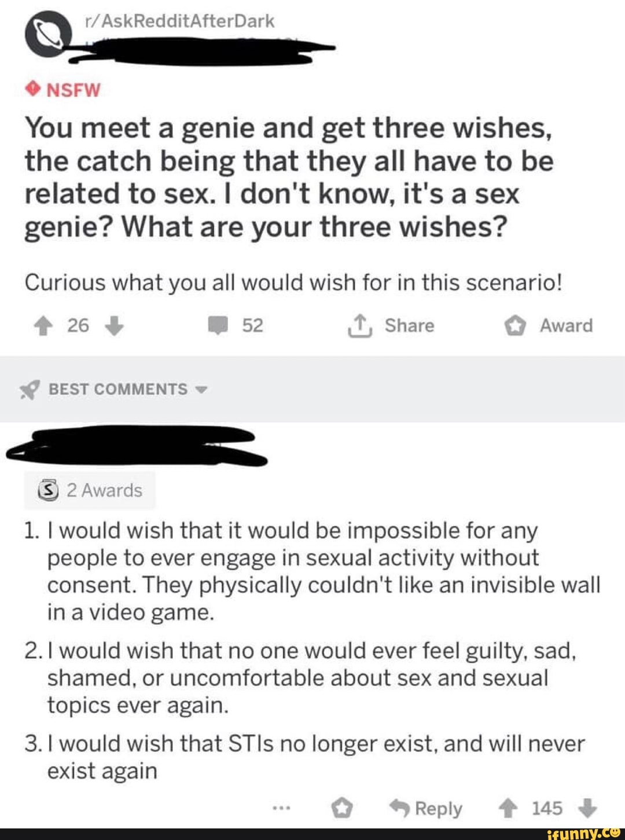
Task: Downvote the genie wishes post
Action: tap(114, 327)
